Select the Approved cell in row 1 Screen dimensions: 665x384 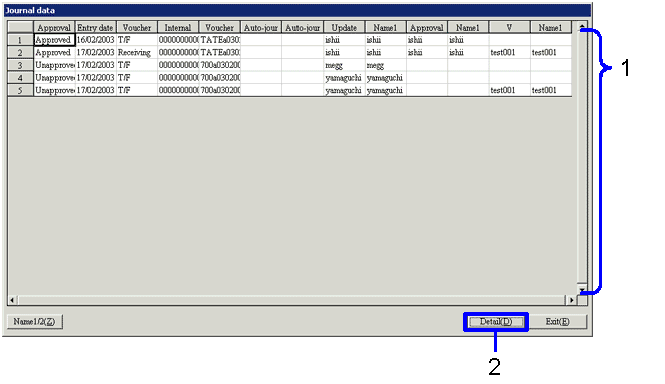[54, 40]
